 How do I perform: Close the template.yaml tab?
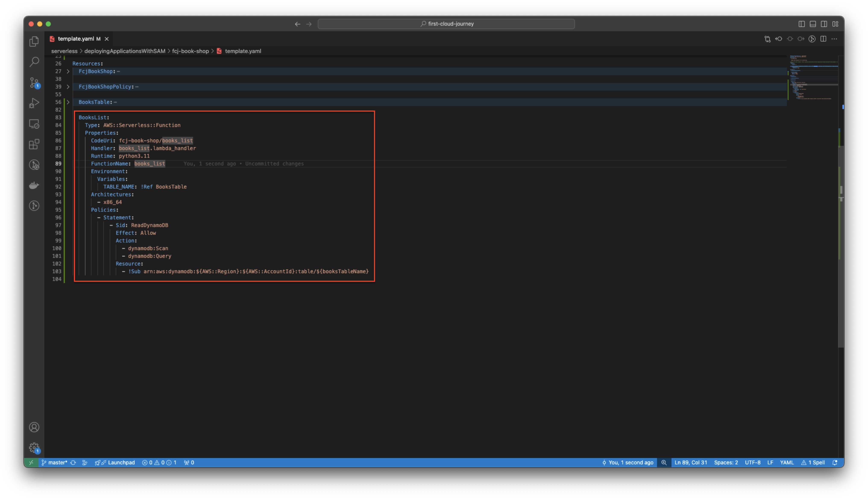[106, 39]
